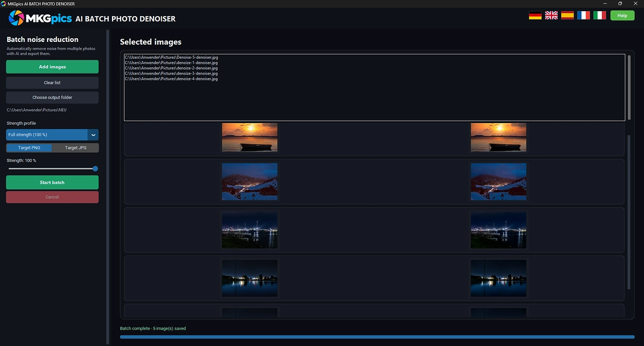Cancel the batch job

(52, 197)
